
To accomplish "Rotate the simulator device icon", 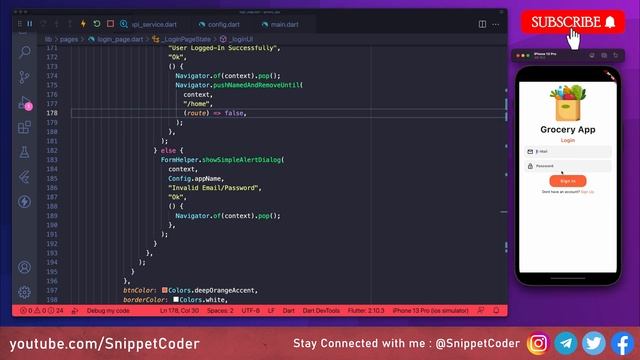I will coord(616,55).
